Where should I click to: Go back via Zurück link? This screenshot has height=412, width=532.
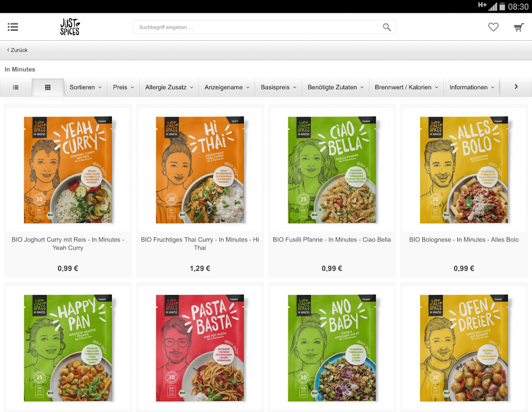tap(18, 50)
